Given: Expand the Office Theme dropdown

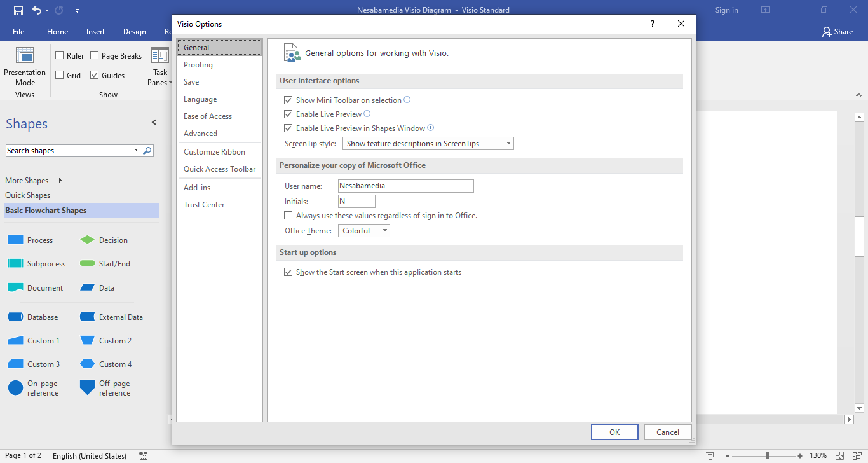Looking at the screenshot, I should tap(363, 231).
